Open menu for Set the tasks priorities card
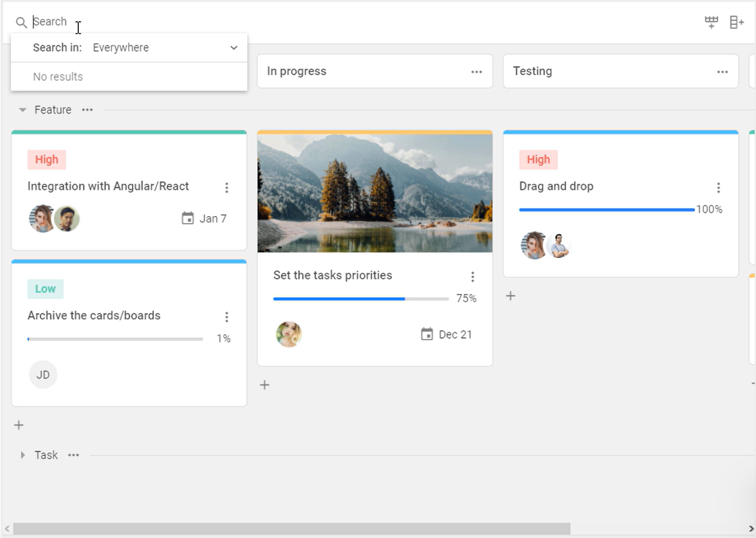Screen dimensions: 756x538 pos(473,277)
